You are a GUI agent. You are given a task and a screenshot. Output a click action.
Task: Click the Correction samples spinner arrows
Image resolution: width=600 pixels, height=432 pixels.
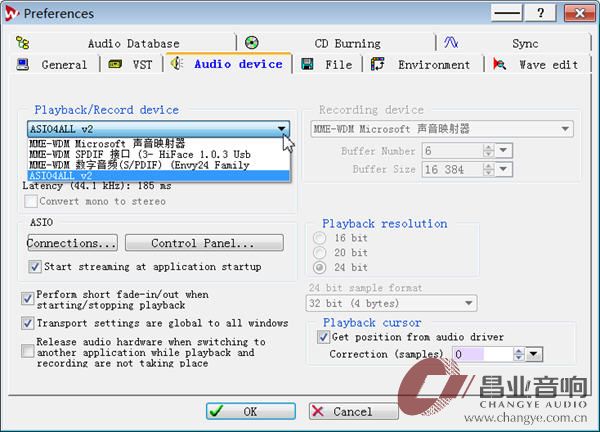click(x=518, y=354)
